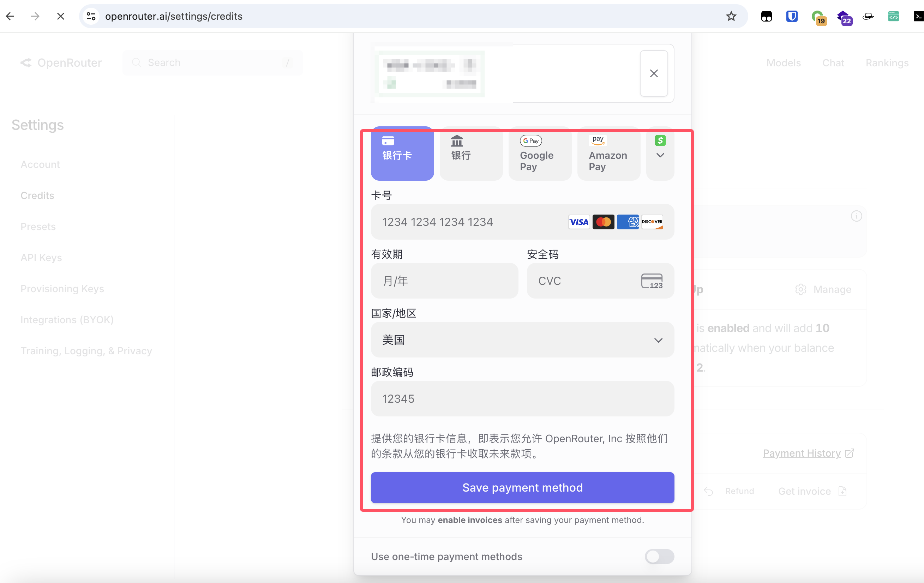Click Get invoice button
This screenshot has width=924, height=583.
coord(812,491)
